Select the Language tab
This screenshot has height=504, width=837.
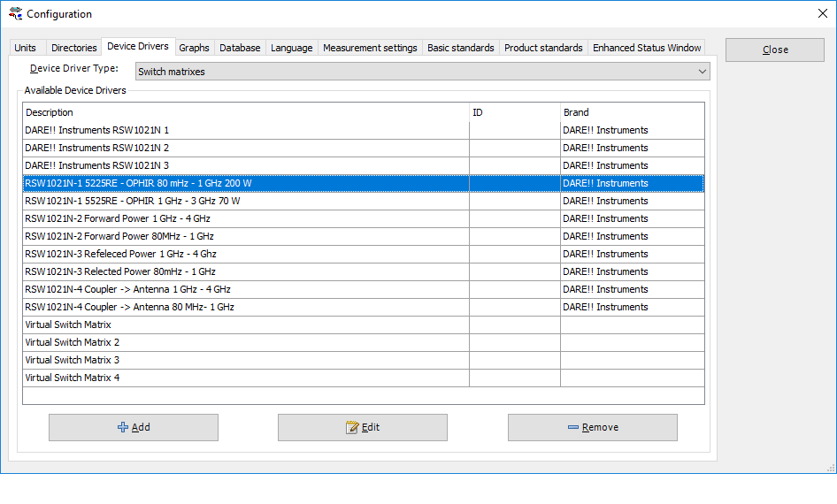(291, 48)
